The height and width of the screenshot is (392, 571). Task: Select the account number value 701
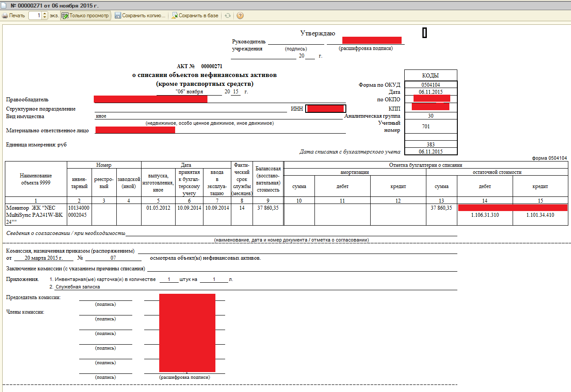[430, 126]
